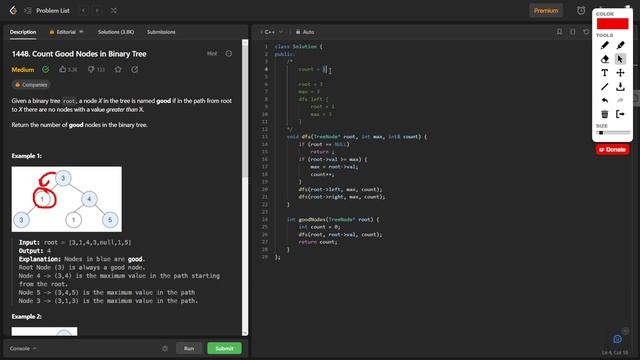The height and width of the screenshot is (360, 640).
Task: Redo the drawing stroke
Action: click(620, 100)
